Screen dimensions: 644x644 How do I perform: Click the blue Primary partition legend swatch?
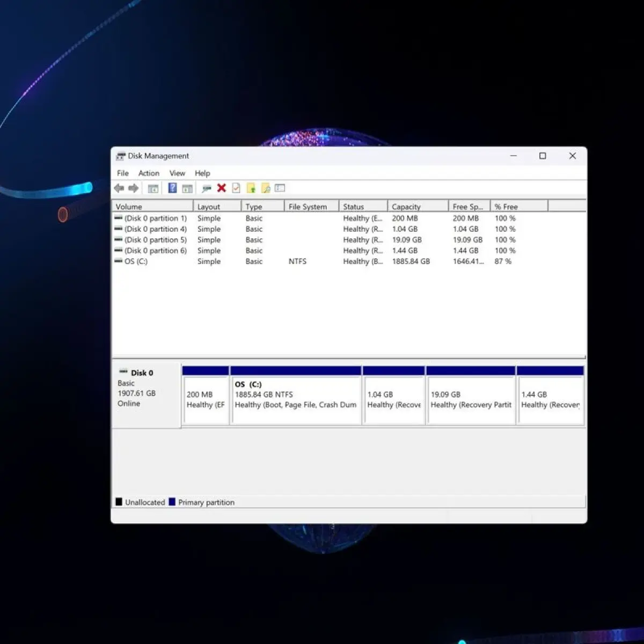click(172, 502)
